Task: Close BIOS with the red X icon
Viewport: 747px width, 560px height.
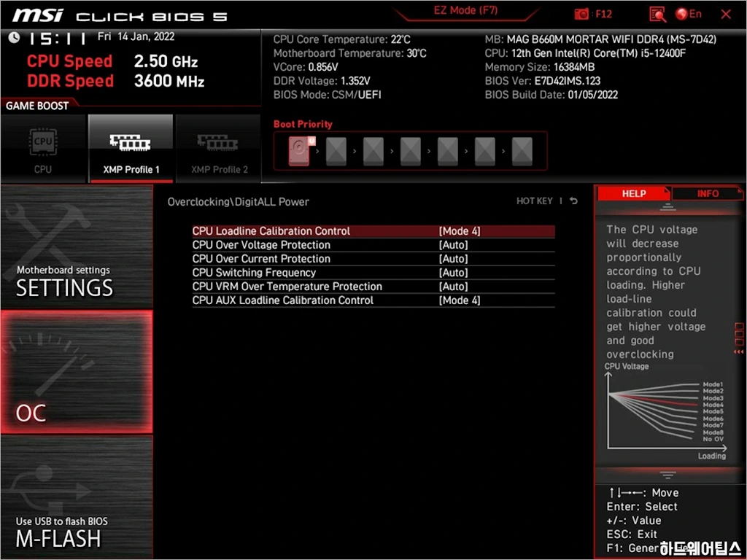Action: (x=726, y=15)
